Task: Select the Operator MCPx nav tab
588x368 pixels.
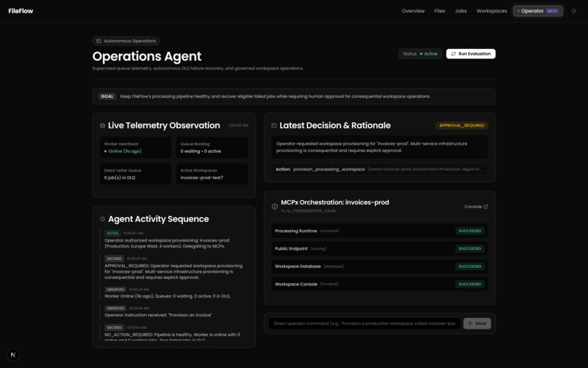Action: 538,11
